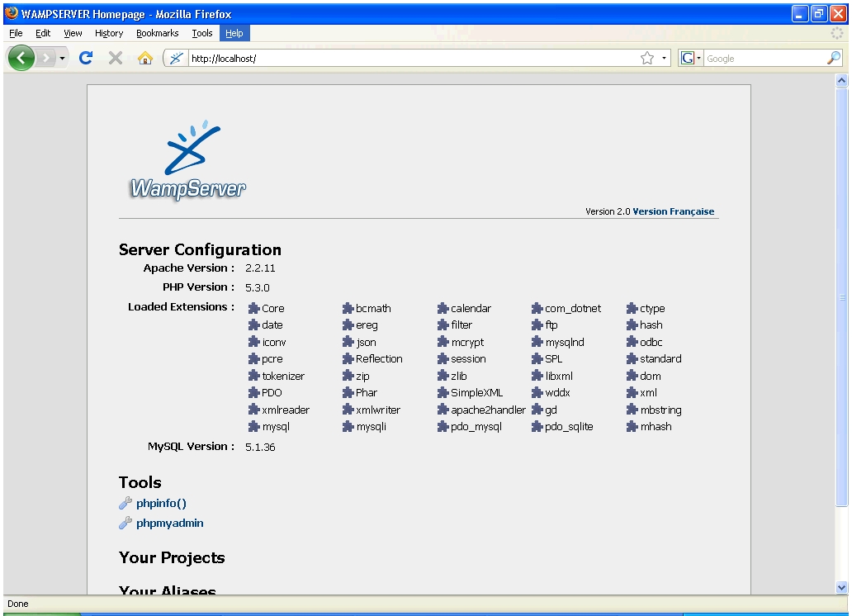Click the Firefox icon in the title bar
852x616 pixels.
(x=12, y=13)
